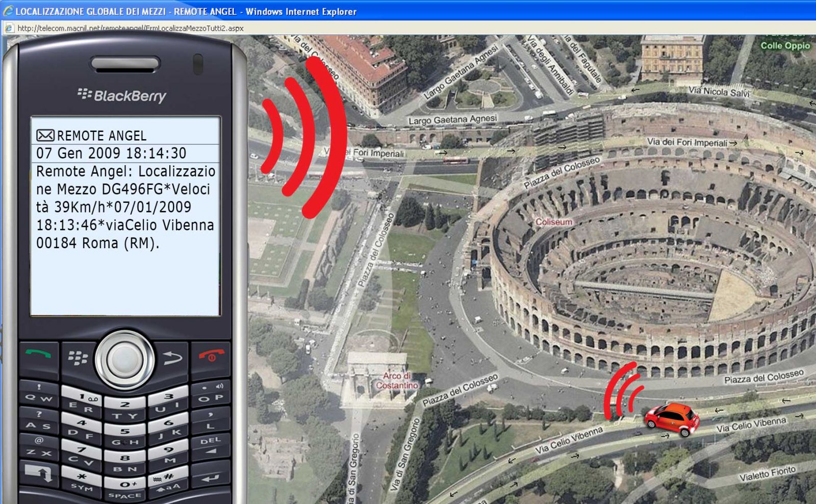Click the Via Nicola Salvi street label
816x504 pixels.
click(x=719, y=92)
